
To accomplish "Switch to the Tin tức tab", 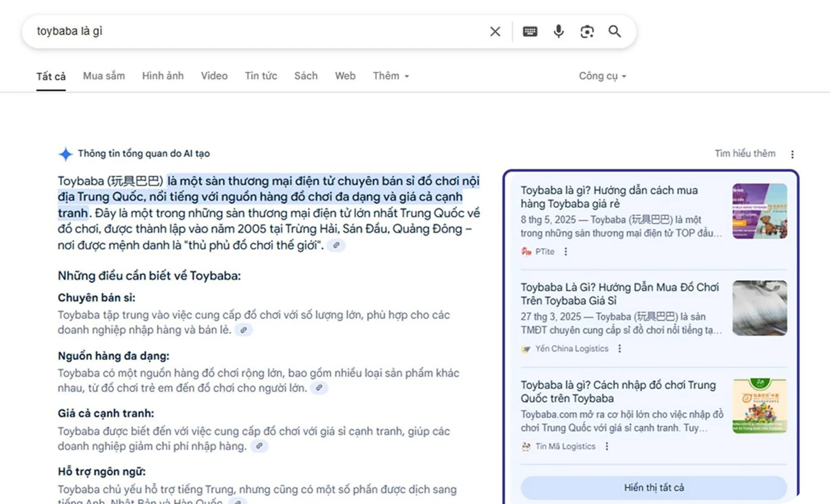I will (261, 76).
